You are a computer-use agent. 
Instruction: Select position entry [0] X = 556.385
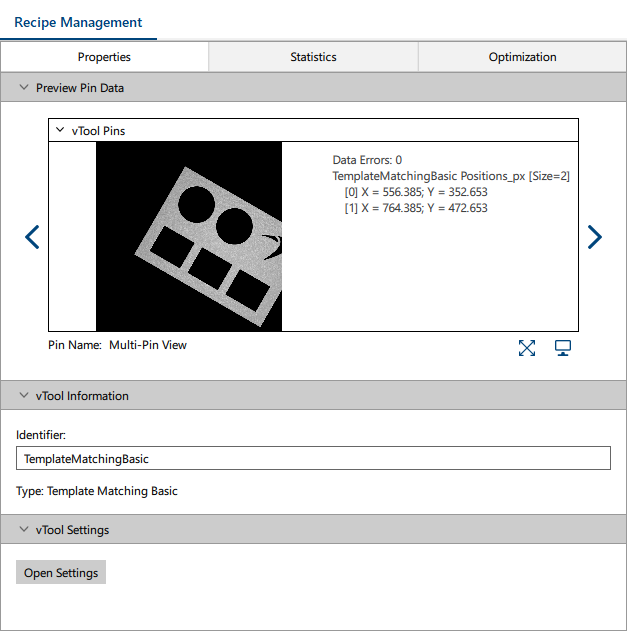pos(416,192)
